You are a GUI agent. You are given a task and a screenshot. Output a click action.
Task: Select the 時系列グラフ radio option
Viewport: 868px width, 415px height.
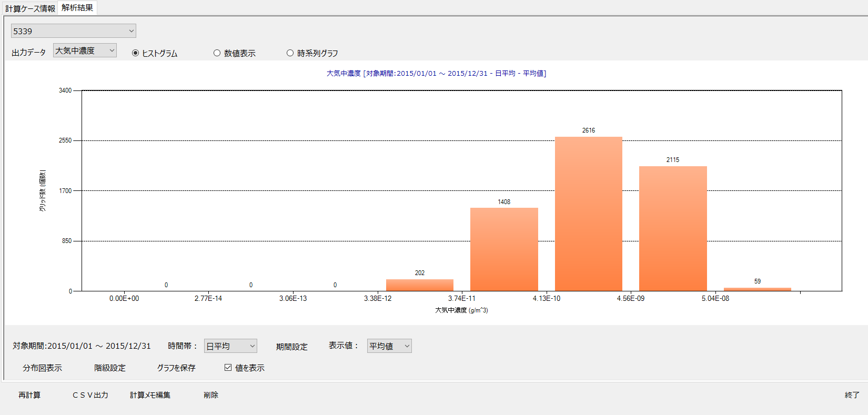pos(312,53)
